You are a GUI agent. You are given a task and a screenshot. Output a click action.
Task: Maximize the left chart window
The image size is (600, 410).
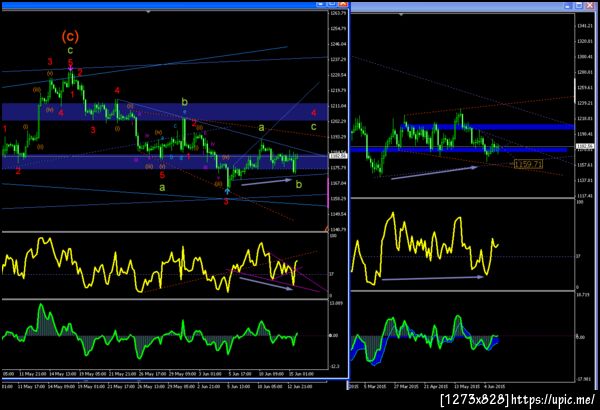(x=332, y=3)
